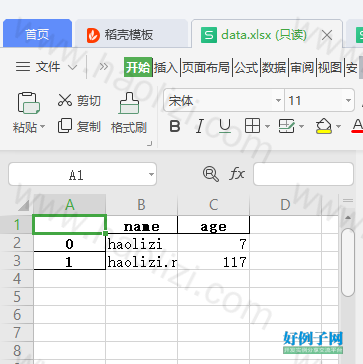
Task: Switch to the 首页 home tab
Action: [x=37, y=34]
